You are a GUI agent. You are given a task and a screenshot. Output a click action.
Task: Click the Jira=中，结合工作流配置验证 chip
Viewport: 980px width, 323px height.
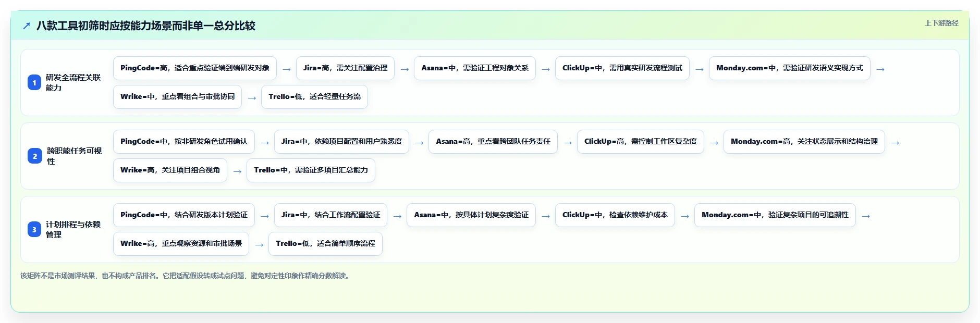[x=330, y=215]
